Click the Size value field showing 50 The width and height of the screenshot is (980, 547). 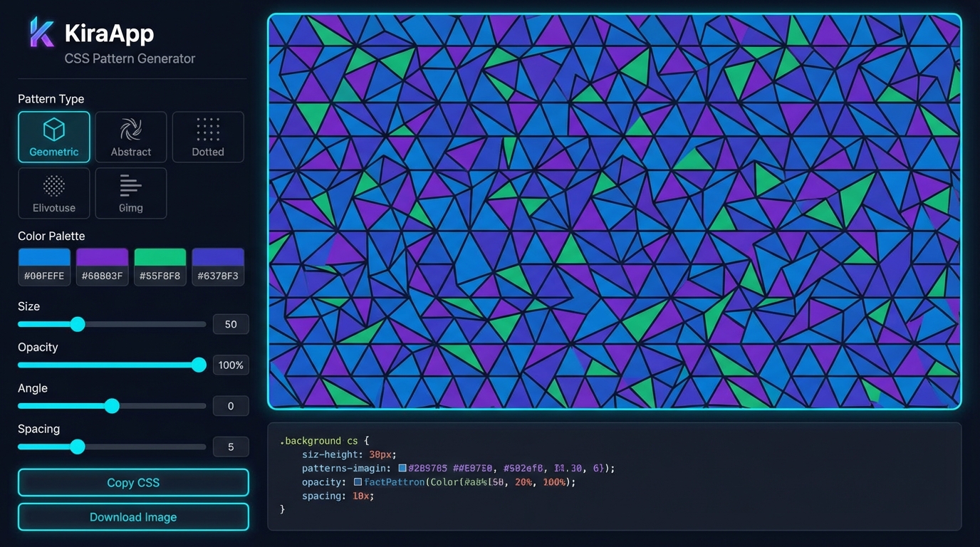[x=231, y=324]
